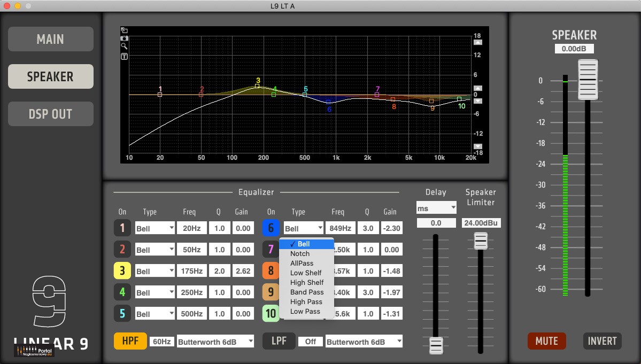
Task: Select EQ node 10 on the graph
Action: point(459,99)
